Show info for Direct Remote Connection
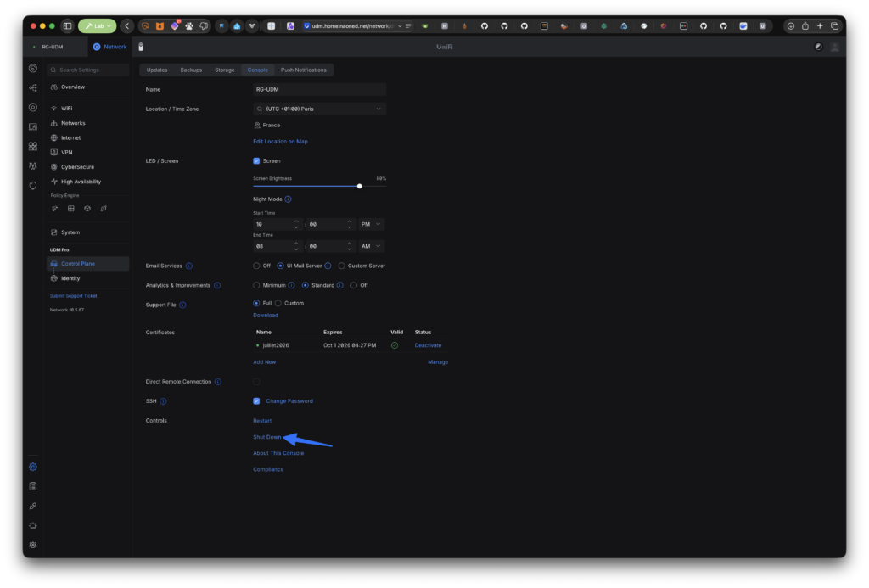Screen dimensions: 869x588 (218, 382)
